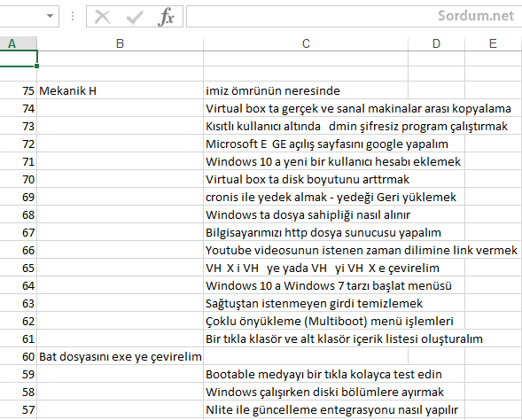
Task: Click 'Sağtuştan istenmeyen girdi temizlemek' cell
Action: pyautogui.click(x=306, y=303)
